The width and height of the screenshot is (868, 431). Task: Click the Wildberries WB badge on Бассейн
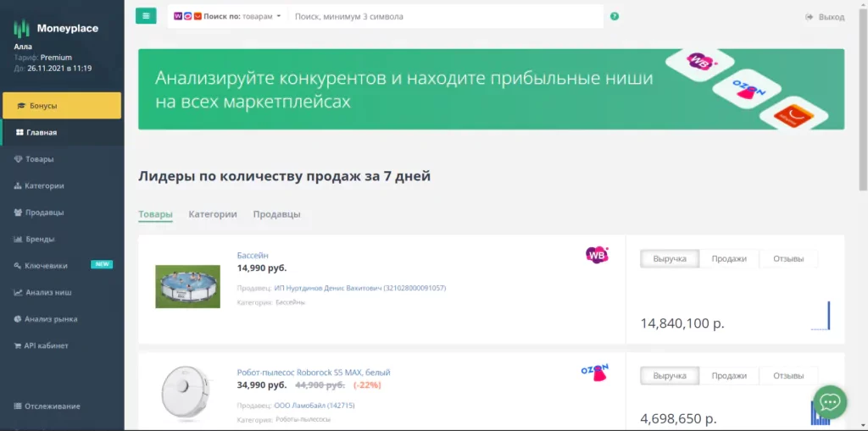597,254
